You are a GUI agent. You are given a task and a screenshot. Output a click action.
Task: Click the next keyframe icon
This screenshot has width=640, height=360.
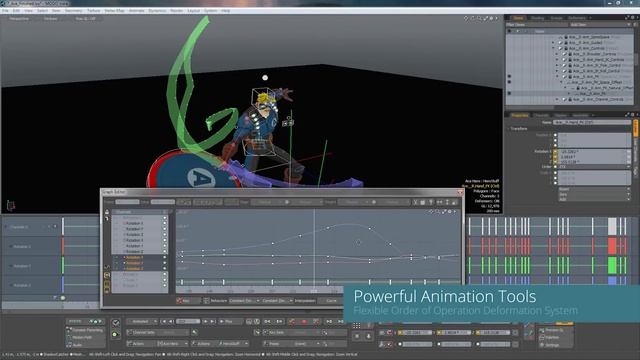click(279, 322)
